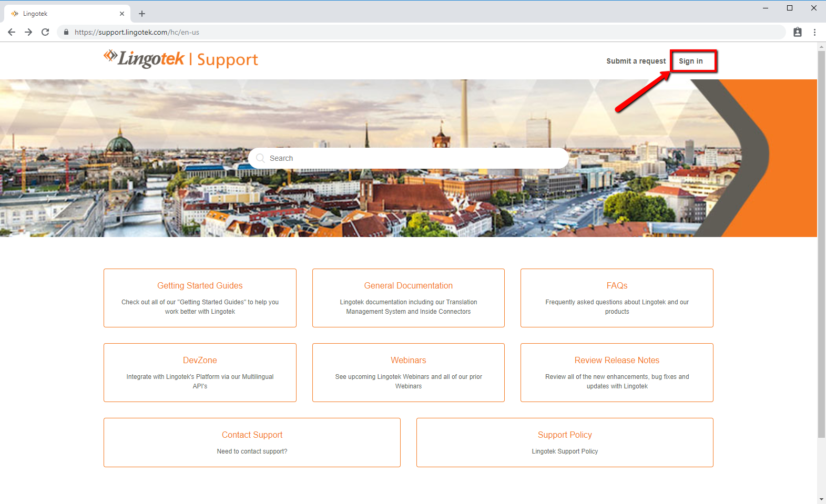The height and width of the screenshot is (504, 826).
Task: Click the page vertical scrollbar thumb
Action: pyautogui.click(x=821, y=244)
